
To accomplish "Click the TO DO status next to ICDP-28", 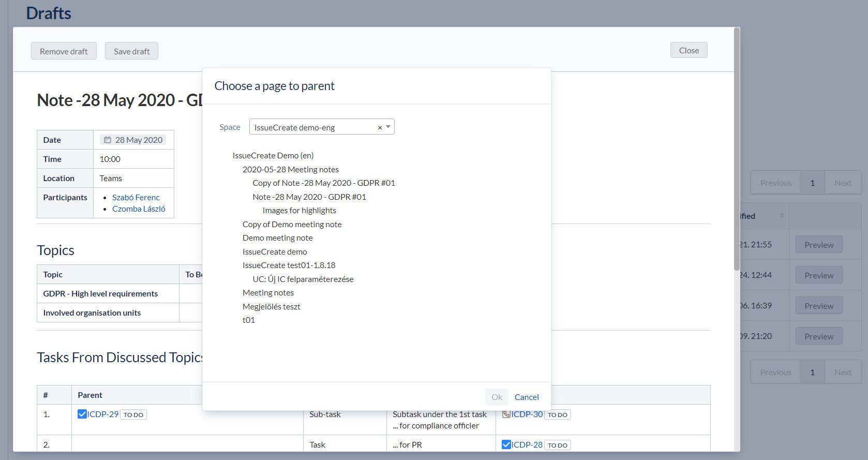I will 558,445.
